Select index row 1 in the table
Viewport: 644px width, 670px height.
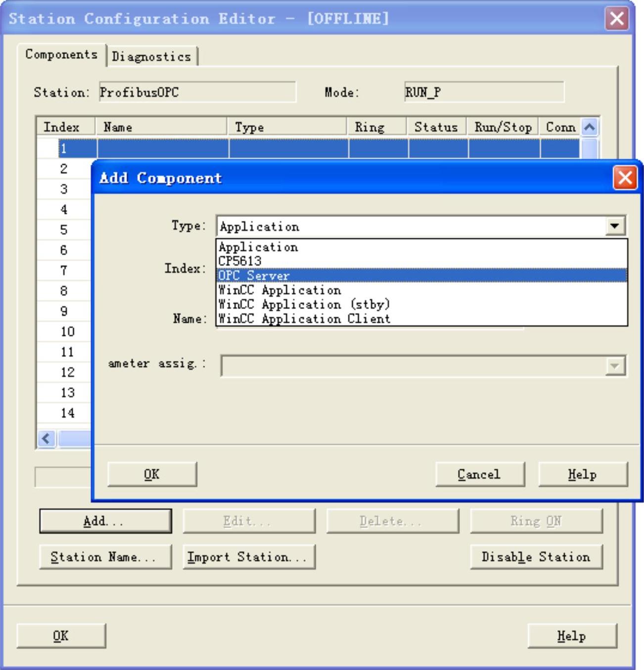(x=308, y=148)
